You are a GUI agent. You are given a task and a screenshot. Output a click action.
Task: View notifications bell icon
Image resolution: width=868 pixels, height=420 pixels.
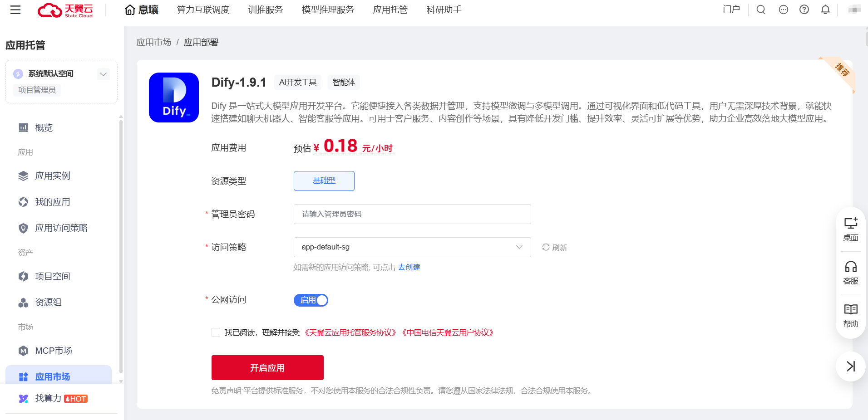point(825,10)
